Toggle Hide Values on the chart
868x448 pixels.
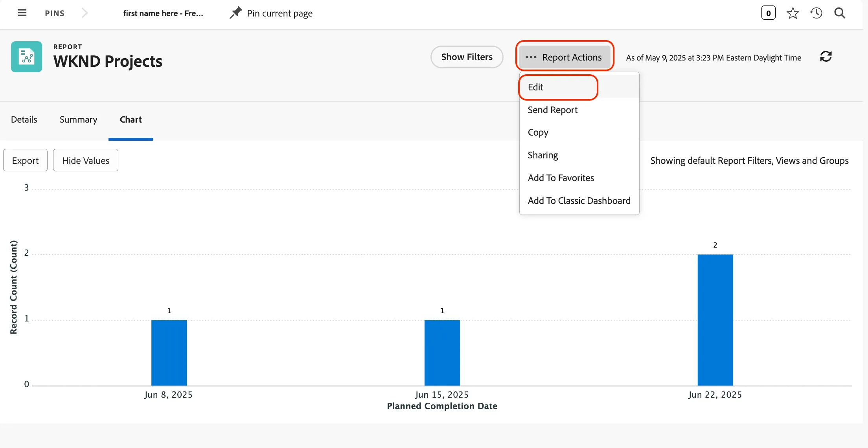[x=86, y=160]
